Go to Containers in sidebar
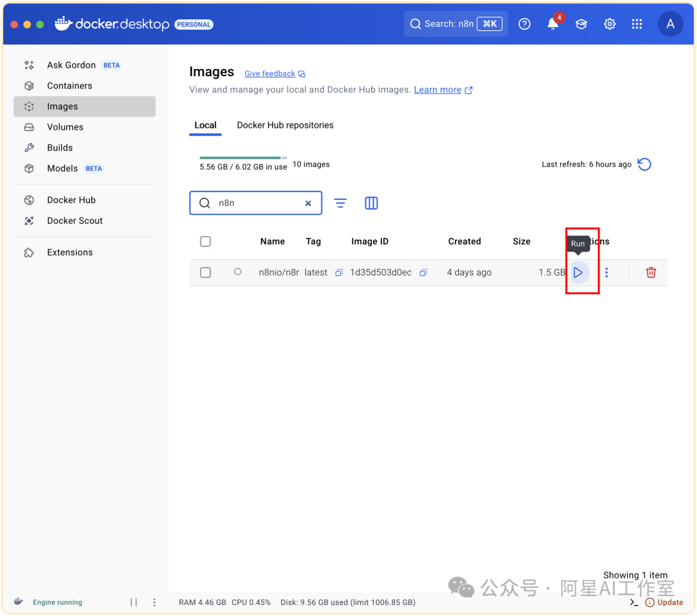The image size is (697, 616). [x=85, y=86]
